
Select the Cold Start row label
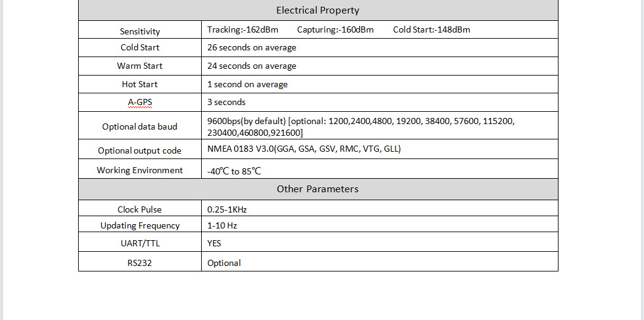click(140, 47)
